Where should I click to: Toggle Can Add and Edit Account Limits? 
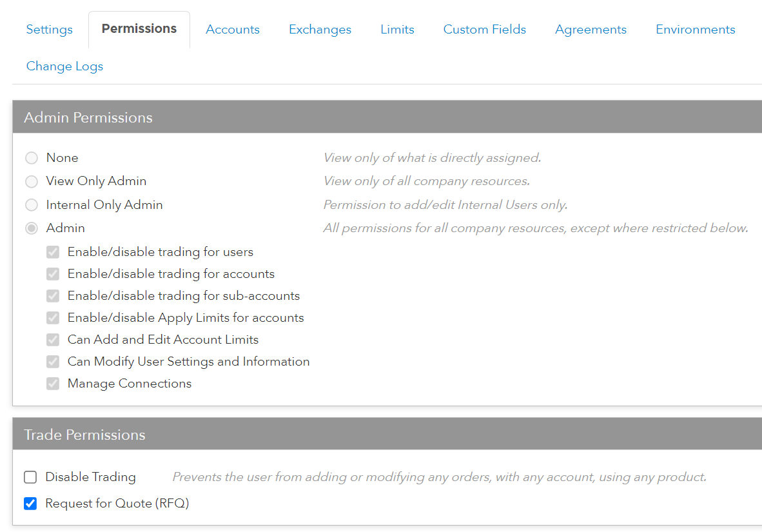click(x=53, y=340)
